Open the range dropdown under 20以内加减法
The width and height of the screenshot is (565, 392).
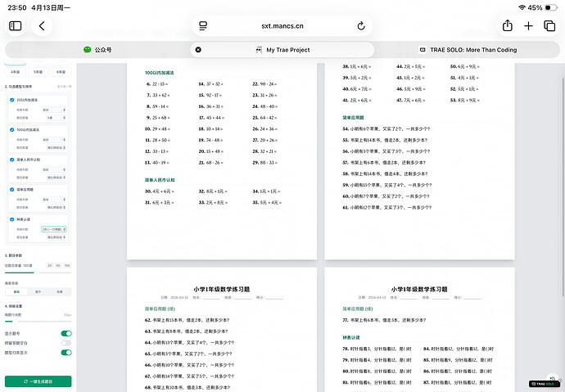pyautogui.click(x=54, y=110)
